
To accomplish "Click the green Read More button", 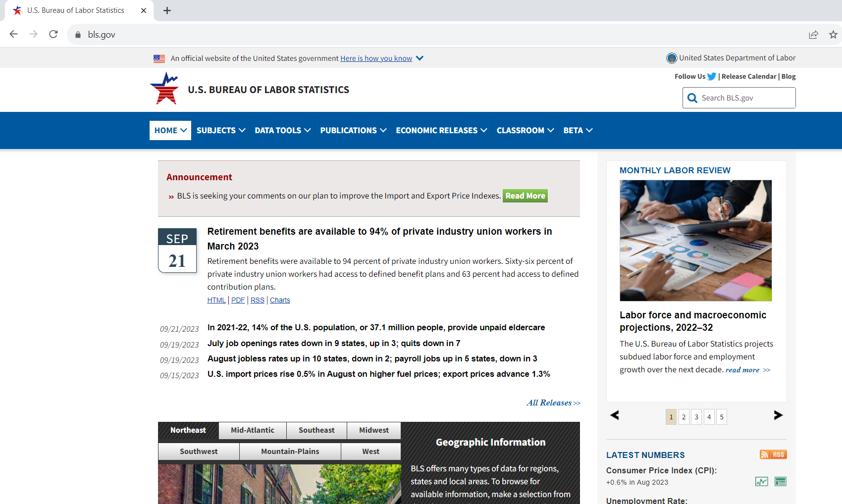I will coord(525,196).
